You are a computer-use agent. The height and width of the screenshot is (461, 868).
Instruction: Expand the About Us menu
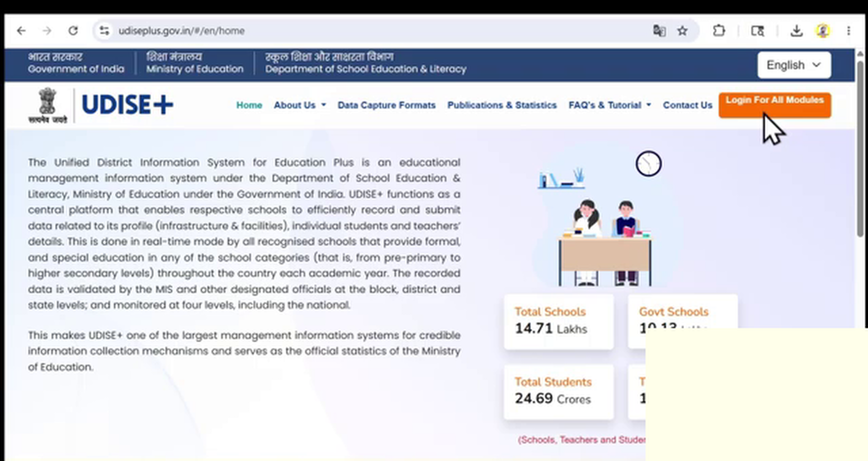300,105
